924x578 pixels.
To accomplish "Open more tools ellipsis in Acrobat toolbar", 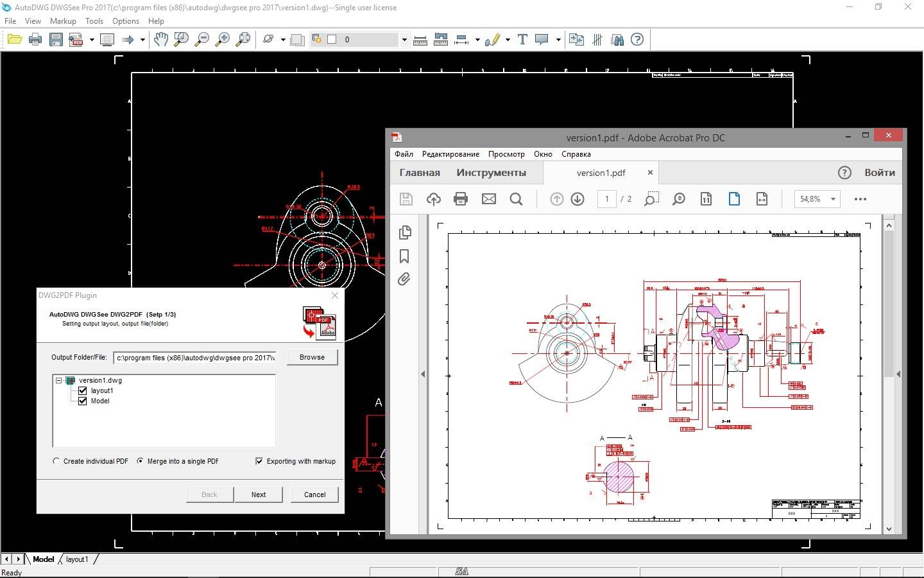I will (860, 199).
